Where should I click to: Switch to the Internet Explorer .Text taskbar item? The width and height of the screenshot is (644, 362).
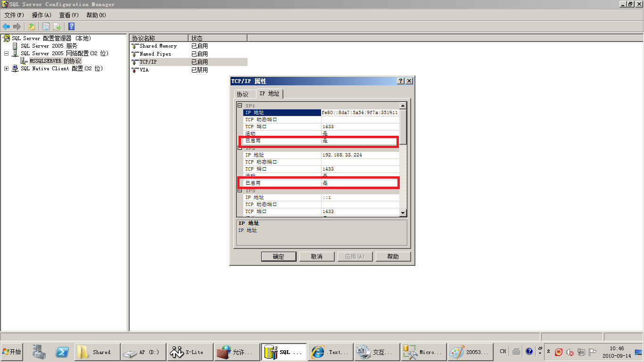pos(330,352)
